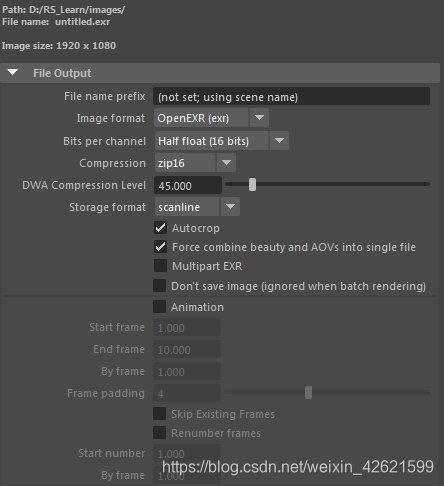Collapse the File Output section
Viewport: 444px width, 486px height.
point(13,72)
